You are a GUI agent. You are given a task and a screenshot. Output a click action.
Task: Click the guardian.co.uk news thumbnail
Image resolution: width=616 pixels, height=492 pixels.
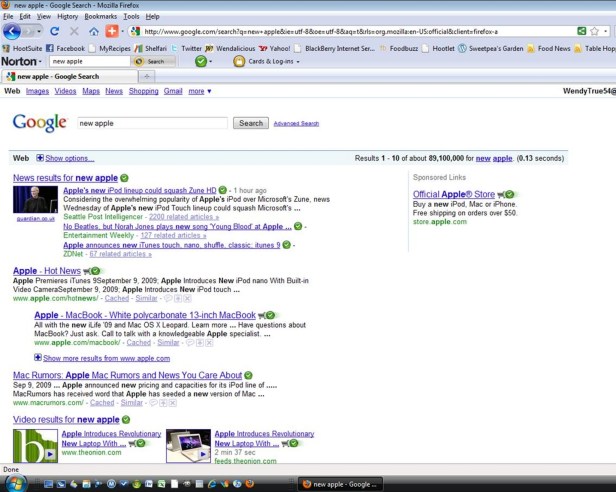[35, 200]
